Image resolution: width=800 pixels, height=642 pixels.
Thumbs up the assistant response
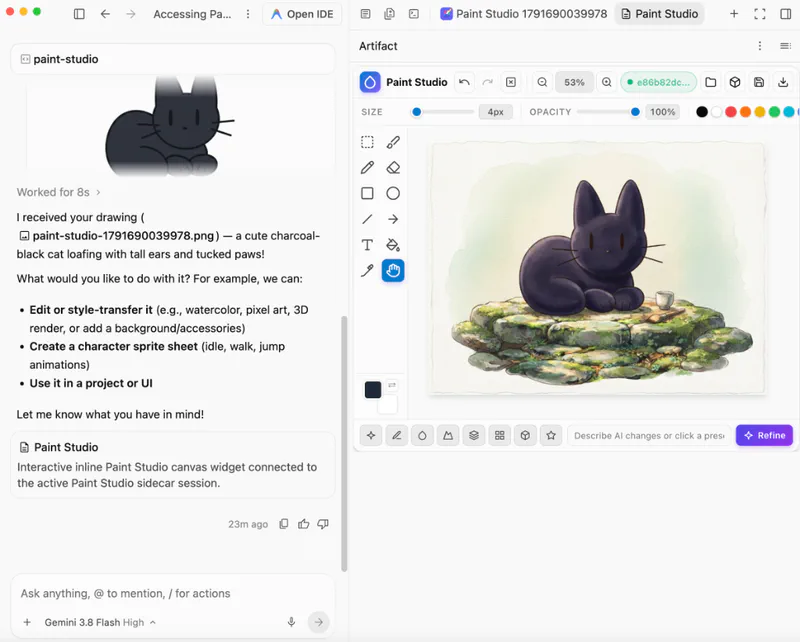coord(304,524)
